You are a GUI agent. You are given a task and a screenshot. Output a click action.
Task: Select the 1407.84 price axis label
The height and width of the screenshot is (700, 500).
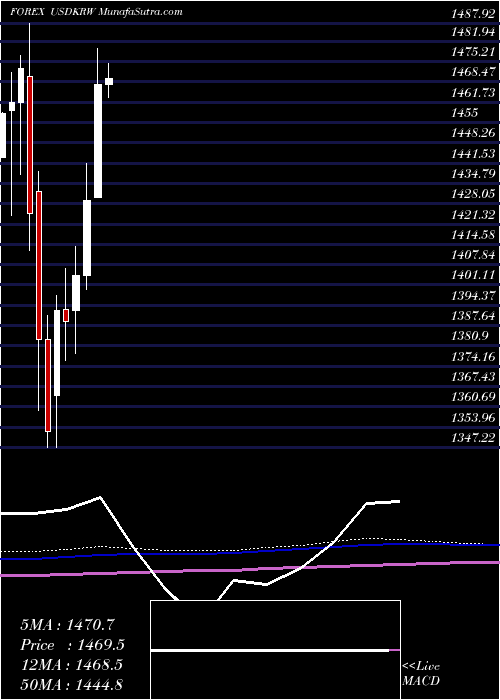473,254
